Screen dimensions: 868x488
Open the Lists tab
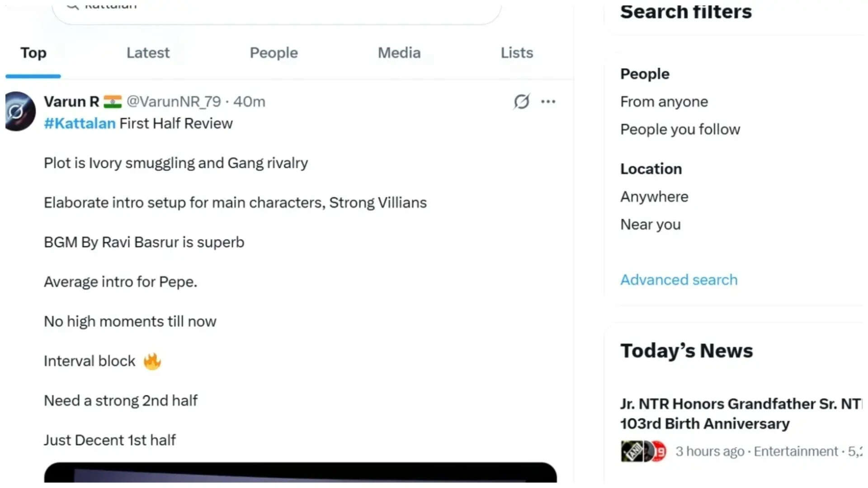tap(517, 53)
